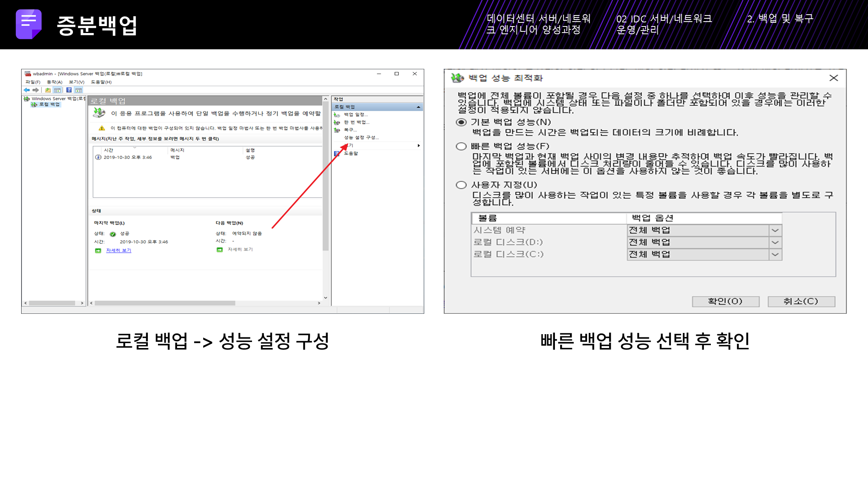Click the forward arrow toolbar icon
This screenshot has height=489, width=868.
tap(36, 90)
